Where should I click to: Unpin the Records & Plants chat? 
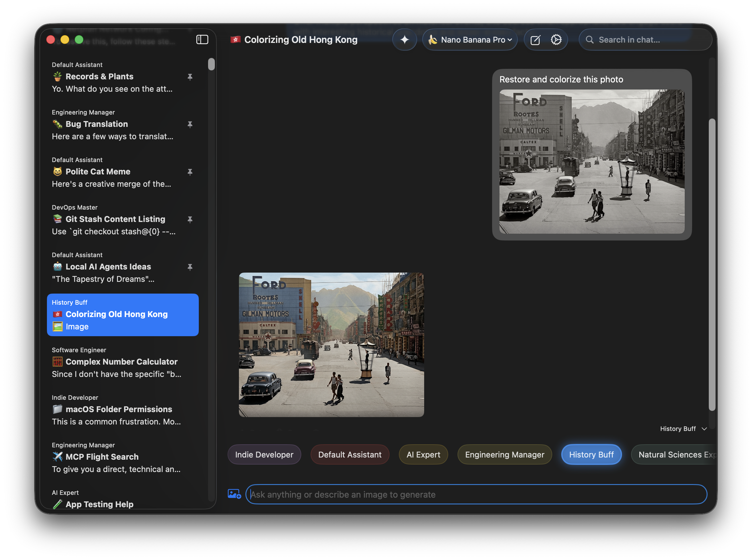[190, 77]
